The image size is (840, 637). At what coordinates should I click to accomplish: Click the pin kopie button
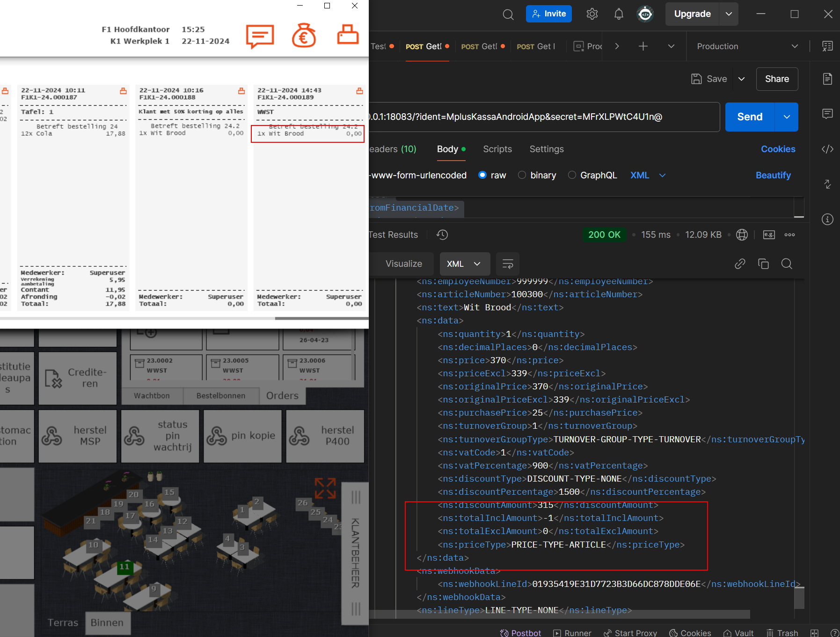click(242, 436)
